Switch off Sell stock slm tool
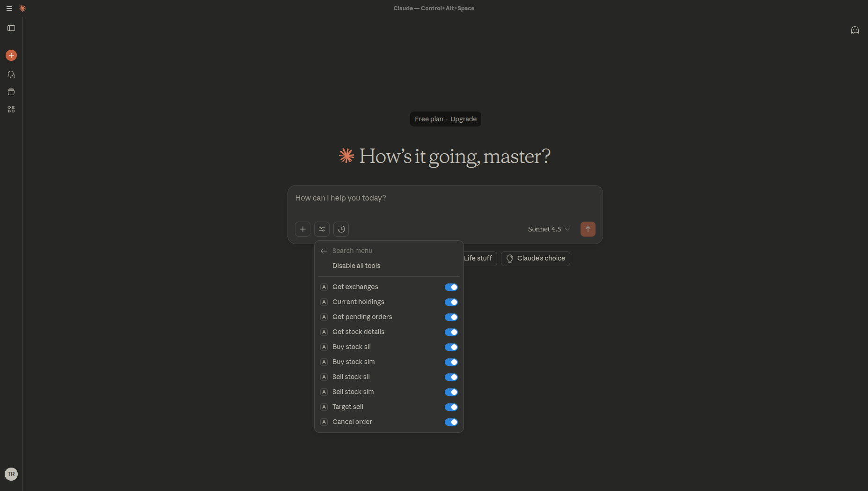868x491 pixels. point(451,392)
